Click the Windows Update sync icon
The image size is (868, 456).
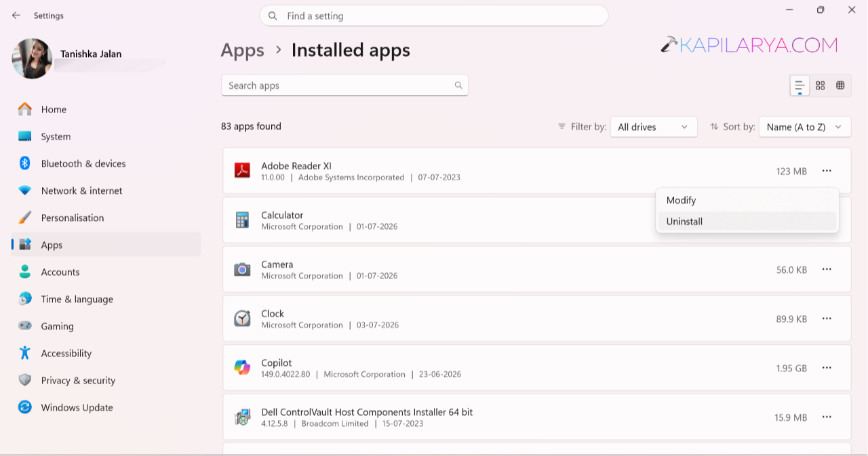point(25,407)
